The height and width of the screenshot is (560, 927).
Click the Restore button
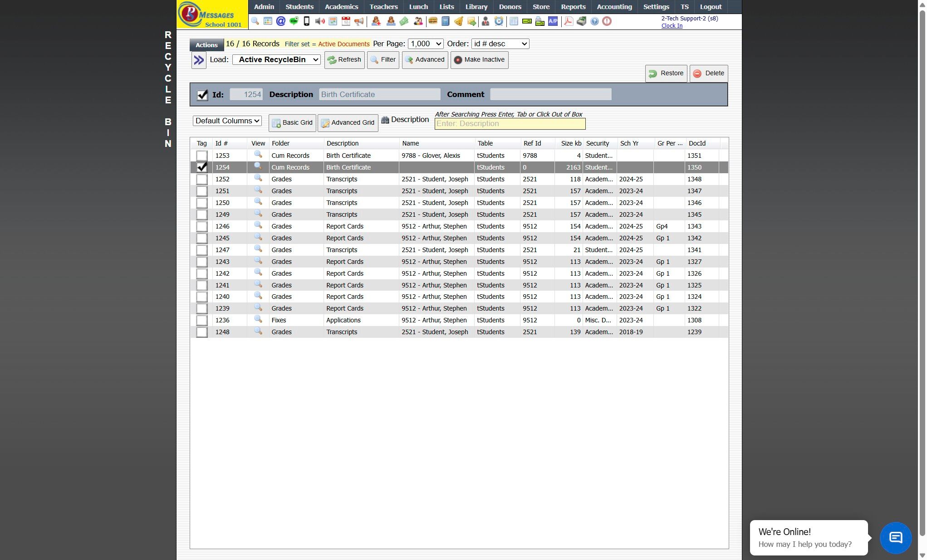(666, 73)
